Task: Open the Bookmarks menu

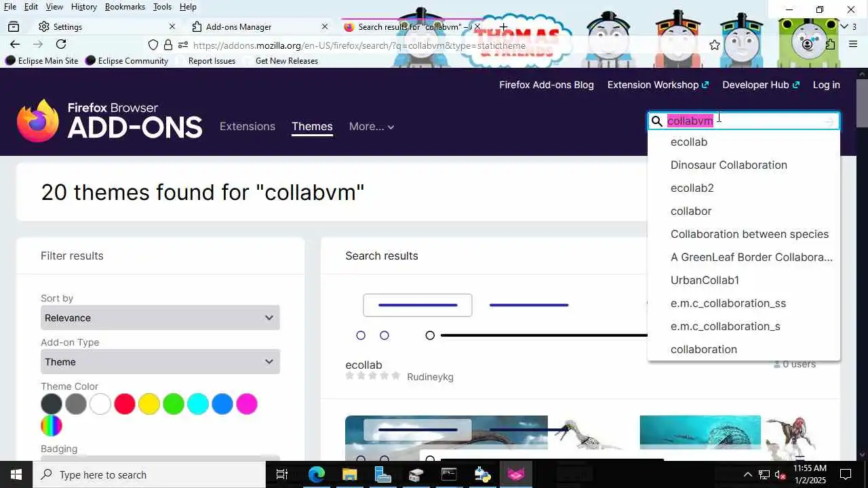Action: pos(125,7)
